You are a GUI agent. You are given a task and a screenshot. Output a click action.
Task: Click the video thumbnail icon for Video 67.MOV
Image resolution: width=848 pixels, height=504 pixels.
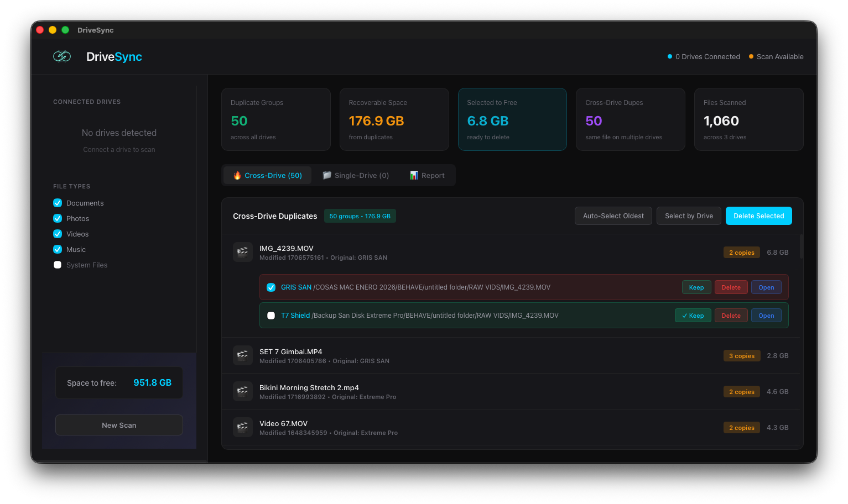click(x=242, y=427)
